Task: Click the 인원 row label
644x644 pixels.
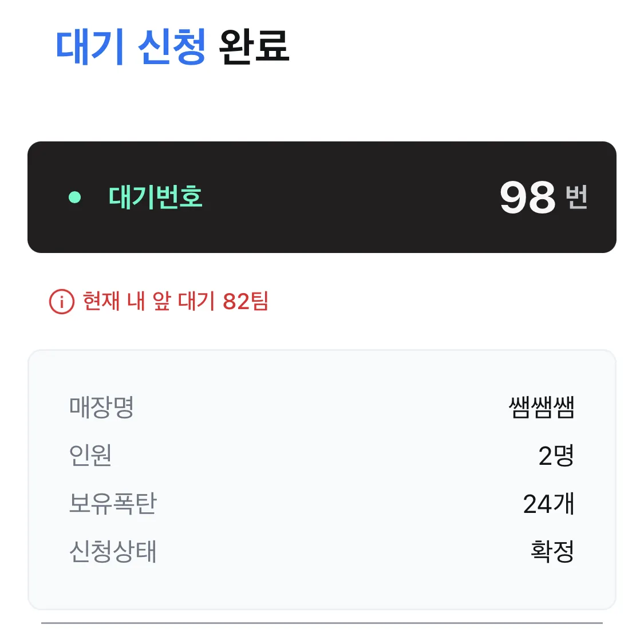Action: (90, 455)
